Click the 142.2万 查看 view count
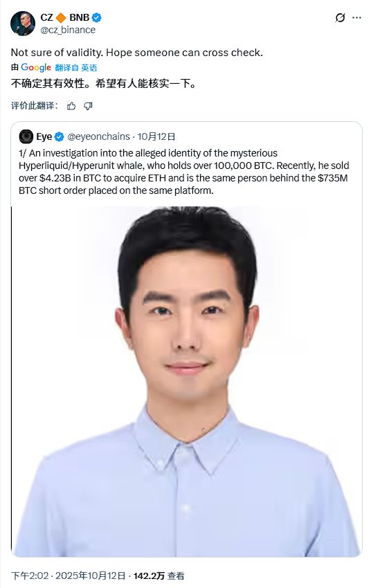The image size is (371, 588). [x=159, y=576]
